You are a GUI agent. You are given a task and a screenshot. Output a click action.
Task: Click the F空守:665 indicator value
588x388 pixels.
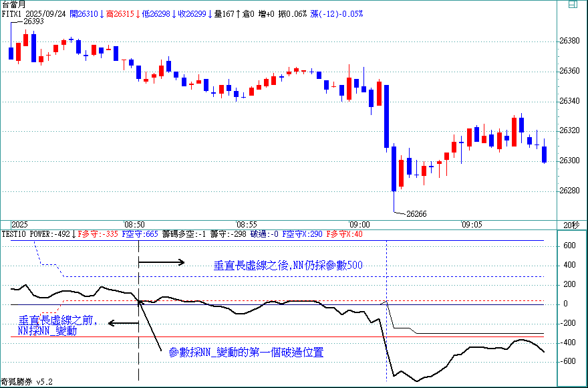141,234
